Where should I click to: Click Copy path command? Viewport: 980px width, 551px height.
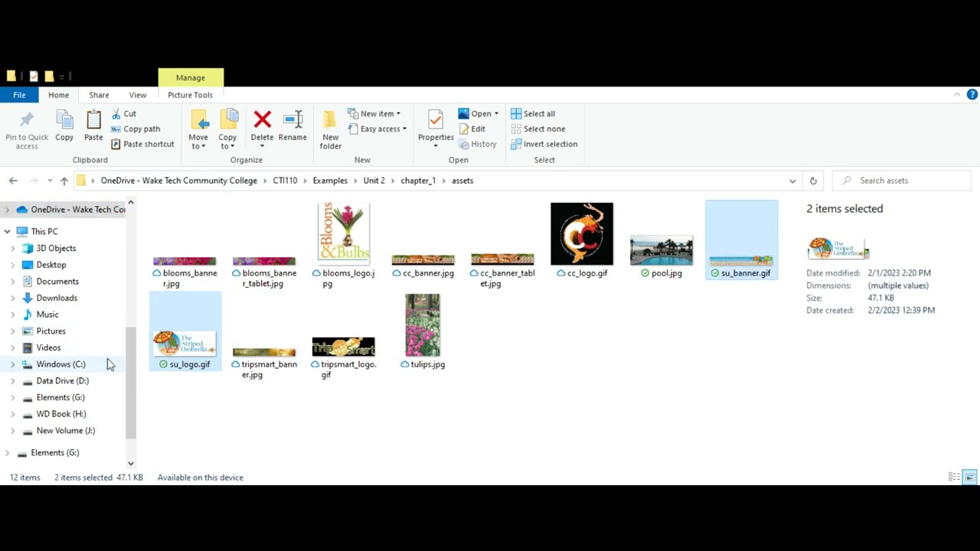click(136, 129)
